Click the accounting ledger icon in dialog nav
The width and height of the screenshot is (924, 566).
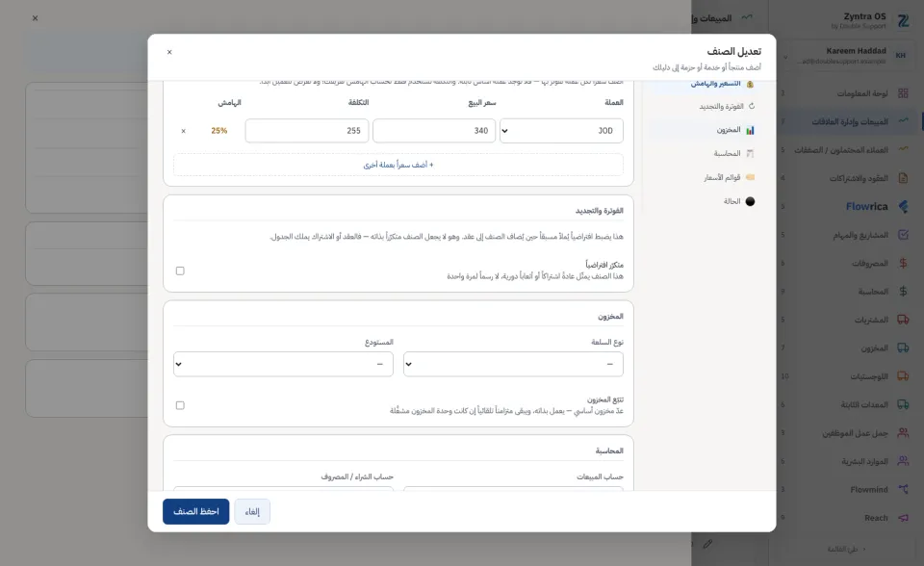point(750,153)
